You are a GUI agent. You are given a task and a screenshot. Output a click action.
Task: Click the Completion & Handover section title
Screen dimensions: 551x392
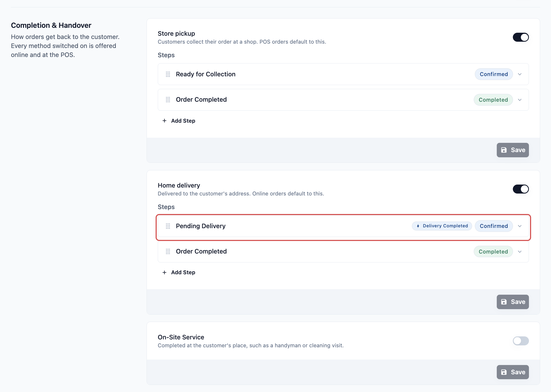coord(51,25)
